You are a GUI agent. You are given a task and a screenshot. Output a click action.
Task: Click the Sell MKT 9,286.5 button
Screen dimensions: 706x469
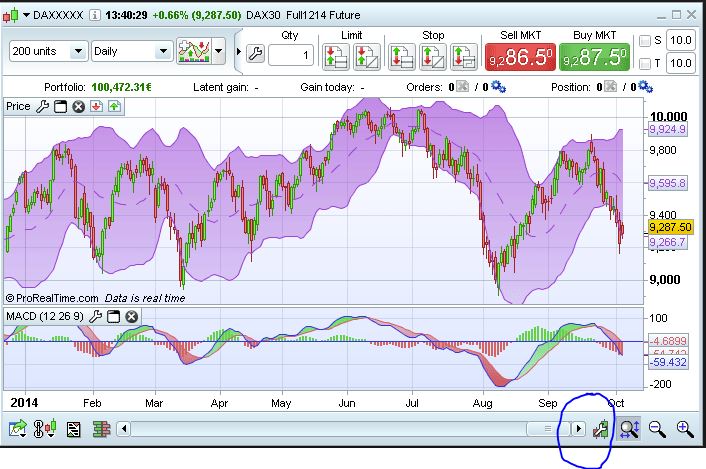(520, 57)
